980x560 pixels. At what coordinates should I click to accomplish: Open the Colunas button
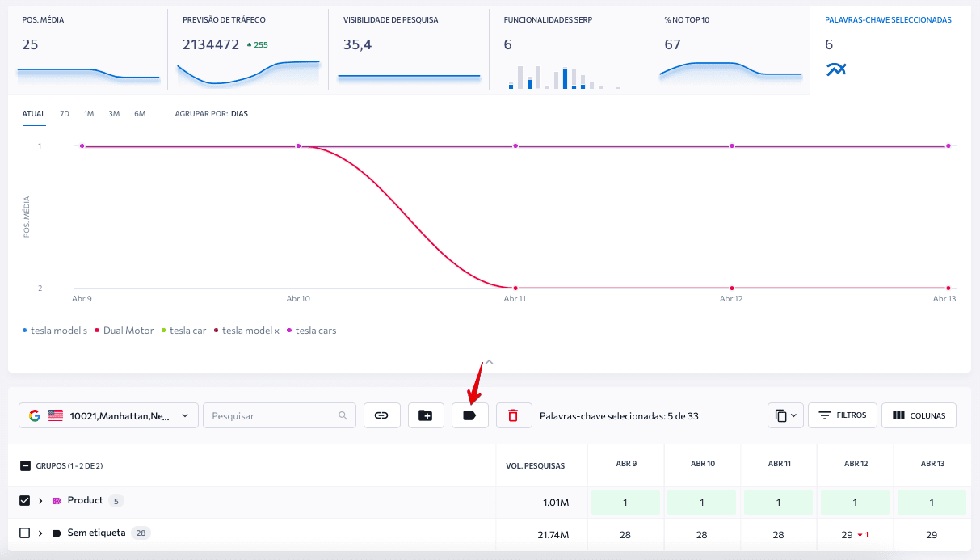pyautogui.click(x=919, y=415)
